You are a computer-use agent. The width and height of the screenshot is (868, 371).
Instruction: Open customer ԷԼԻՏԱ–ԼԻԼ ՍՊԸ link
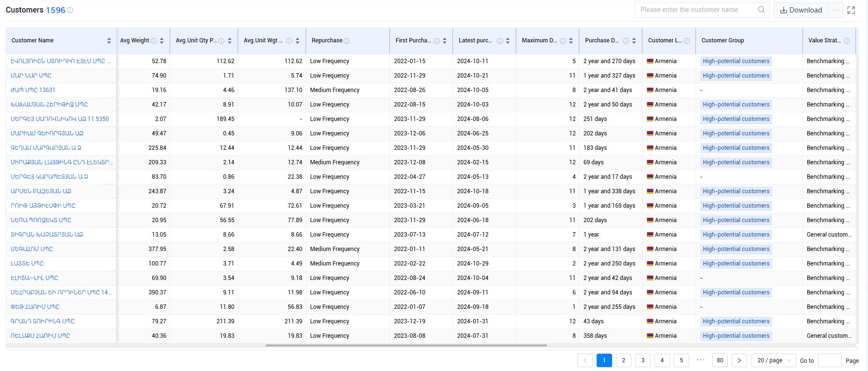tap(35, 278)
